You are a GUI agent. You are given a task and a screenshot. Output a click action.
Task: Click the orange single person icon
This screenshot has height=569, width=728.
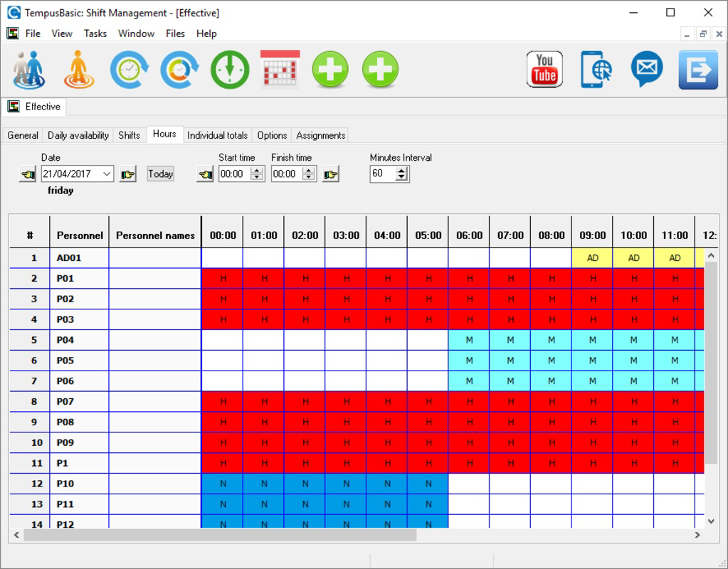tap(79, 70)
